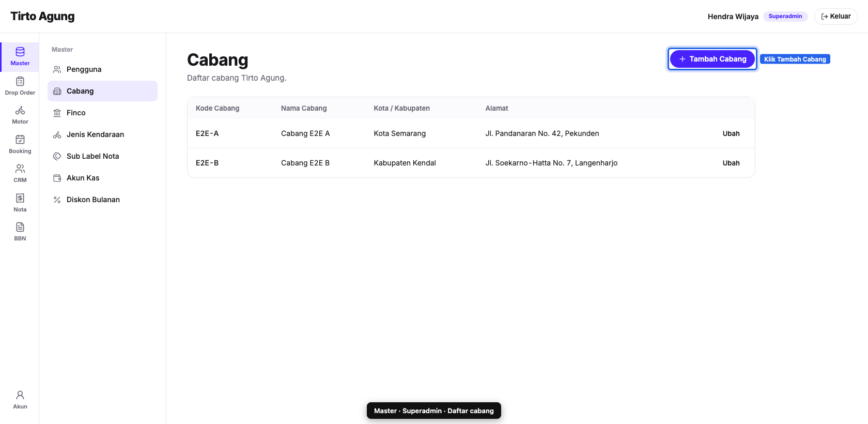Click the Tambah Cabang button
The height and width of the screenshot is (424, 868).
[712, 59]
